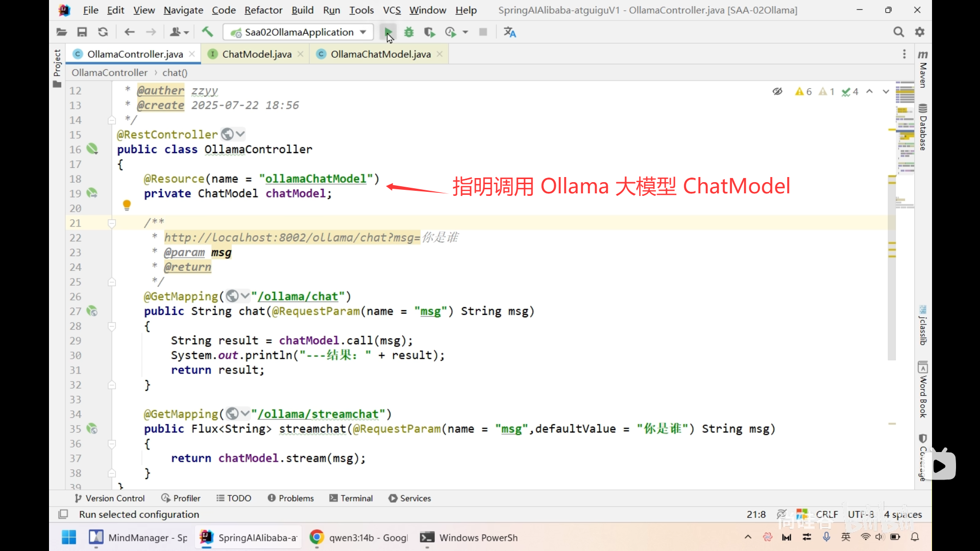Image resolution: width=980 pixels, height=551 pixels.
Task: Open Search Everywhere magnifier icon
Action: [x=898, y=32]
